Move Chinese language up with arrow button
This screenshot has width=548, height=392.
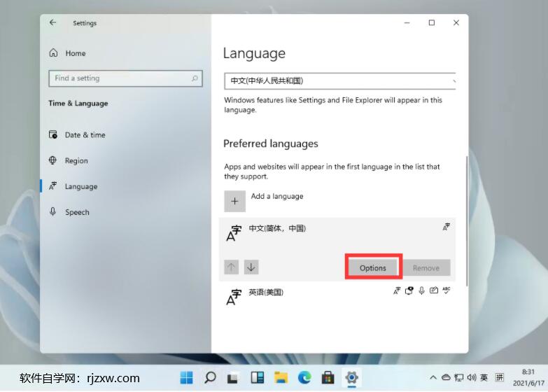pyautogui.click(x=232, y=267)
